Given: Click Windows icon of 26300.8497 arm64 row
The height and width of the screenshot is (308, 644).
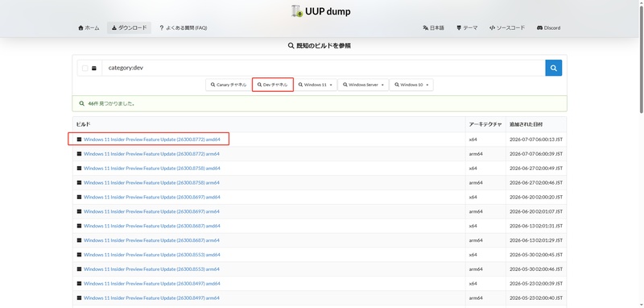Looking at the screenshot, I should tap(79, 298).
